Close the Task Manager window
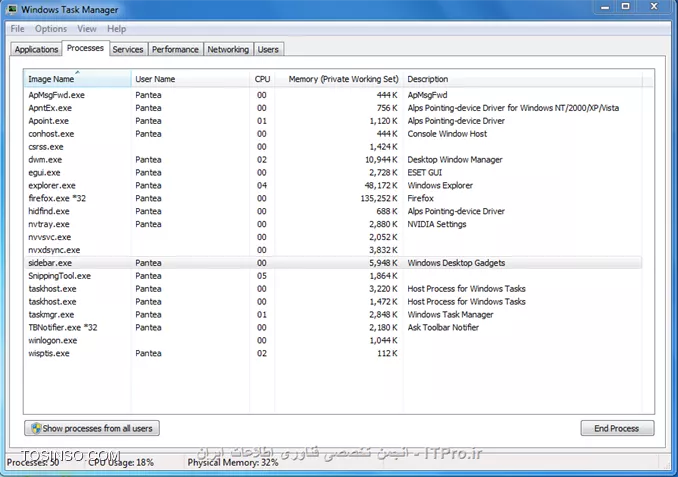The height and width of the screenshot is (477, 678). click(654, 7)
